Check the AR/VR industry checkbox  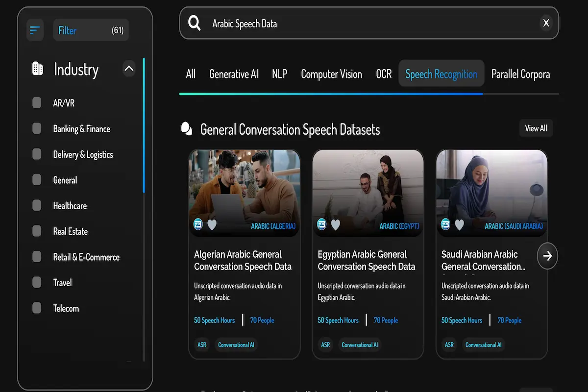tap(37, 103)
